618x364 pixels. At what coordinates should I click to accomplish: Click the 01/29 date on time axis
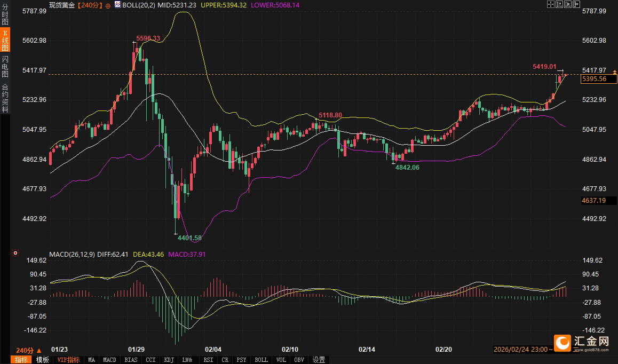(x=137, y=350)
